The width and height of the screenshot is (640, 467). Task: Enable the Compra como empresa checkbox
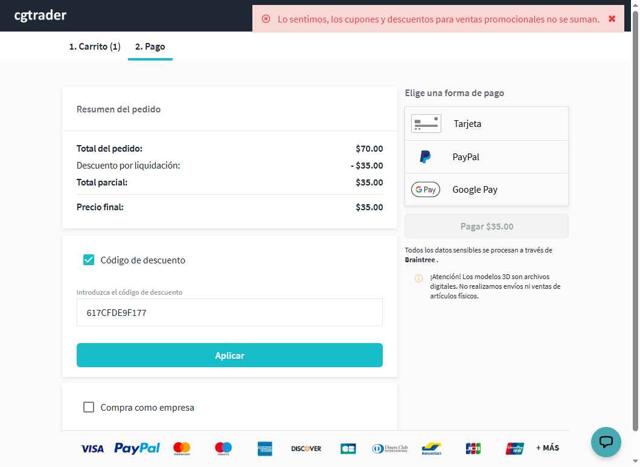coord(89,407)
